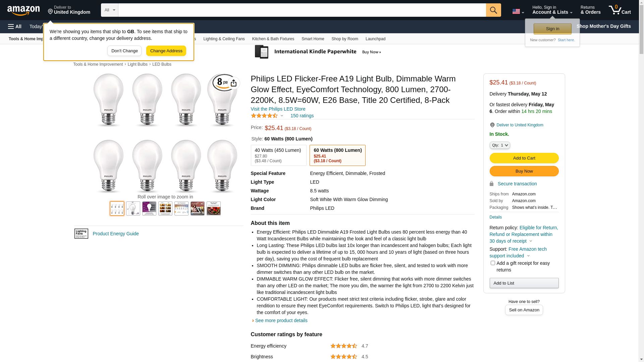This screenshot has height=362, width=644.
Task: Open the search category All dropdown
Action: [x=109, y=10]
